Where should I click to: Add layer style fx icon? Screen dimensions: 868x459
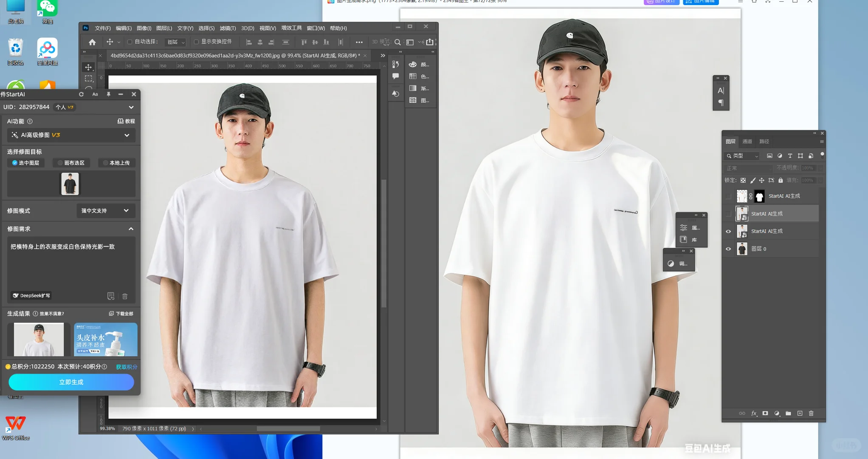[x=754, y=413]
